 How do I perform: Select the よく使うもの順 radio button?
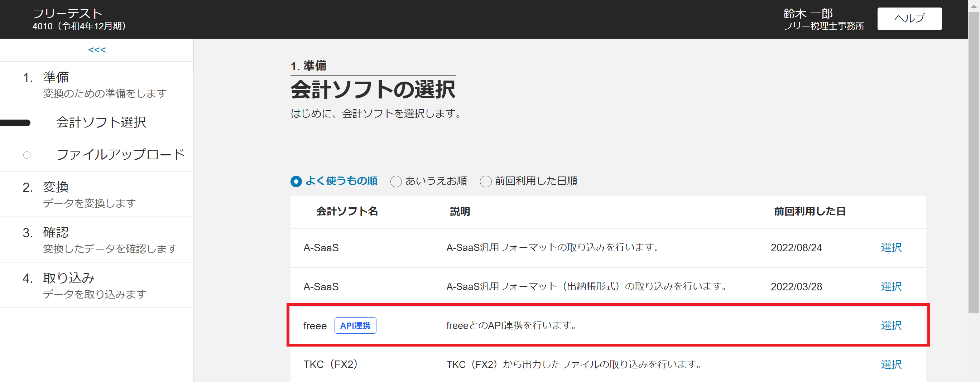[x=296, y=181]
